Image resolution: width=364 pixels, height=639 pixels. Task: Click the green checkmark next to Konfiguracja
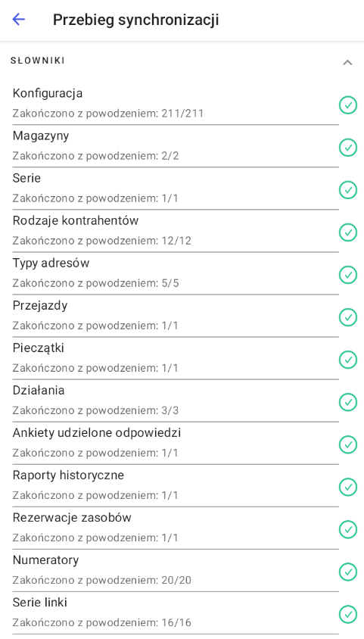(x=347, y=104)
